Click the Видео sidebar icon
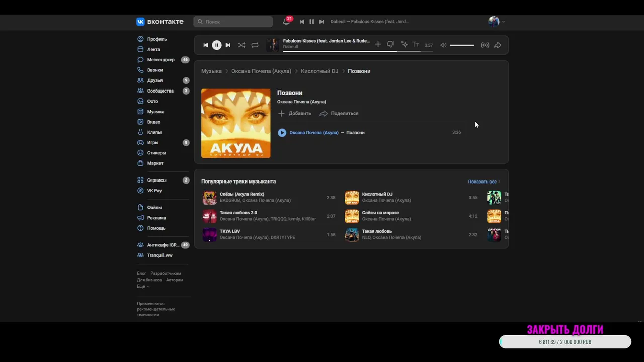644x362 pixels. tap(141, 122)
